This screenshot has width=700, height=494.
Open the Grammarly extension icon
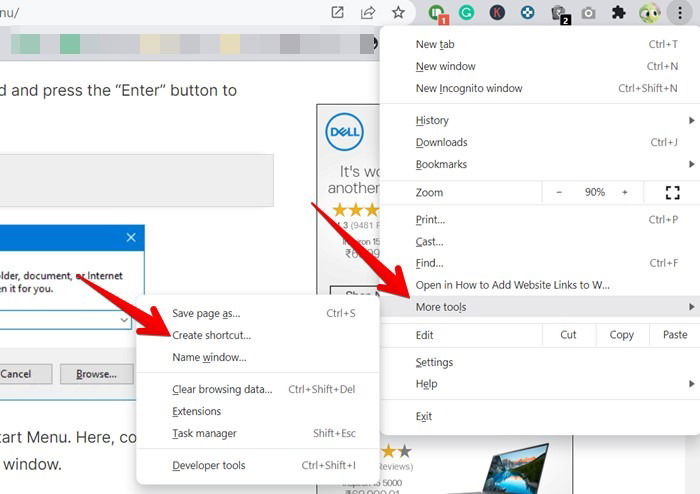[x=466, y=12]
